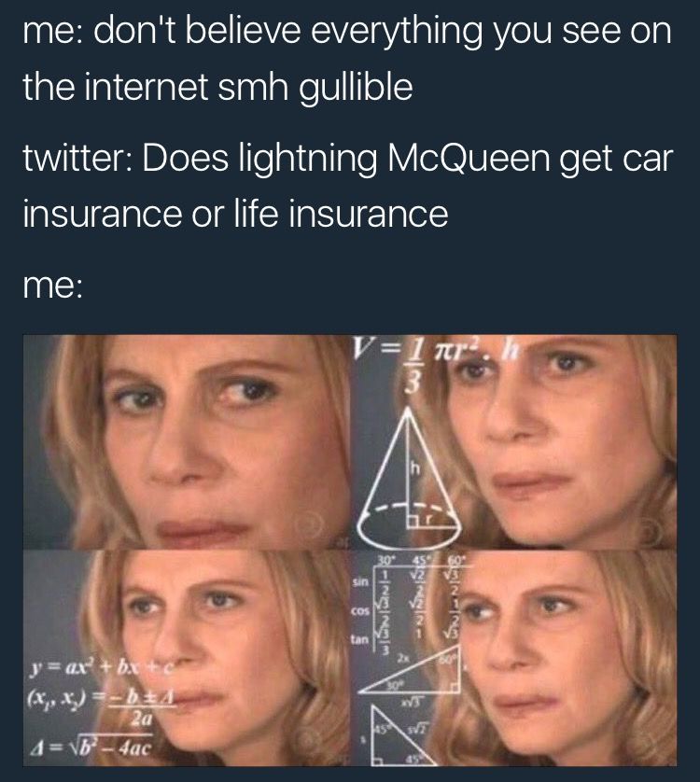
Task: Click the text 'the internet smh gullible'
Action: click(218, 88)
